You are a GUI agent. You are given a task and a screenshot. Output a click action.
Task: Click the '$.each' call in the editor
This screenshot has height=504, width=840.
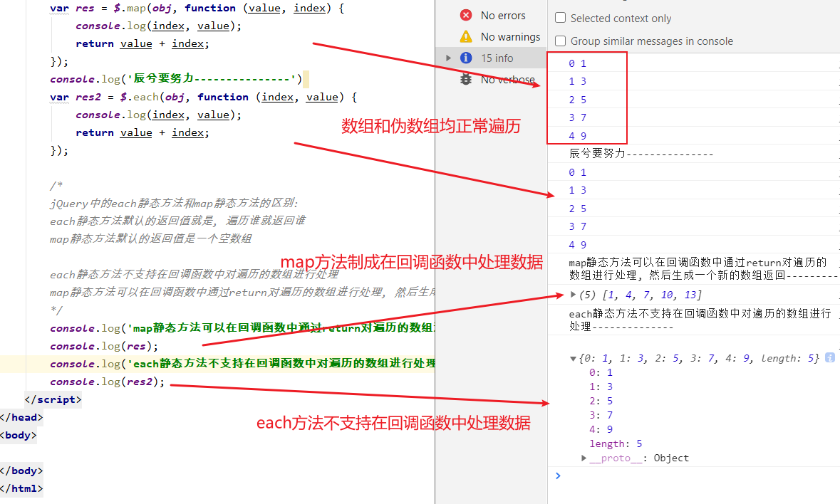coord(139,97)
